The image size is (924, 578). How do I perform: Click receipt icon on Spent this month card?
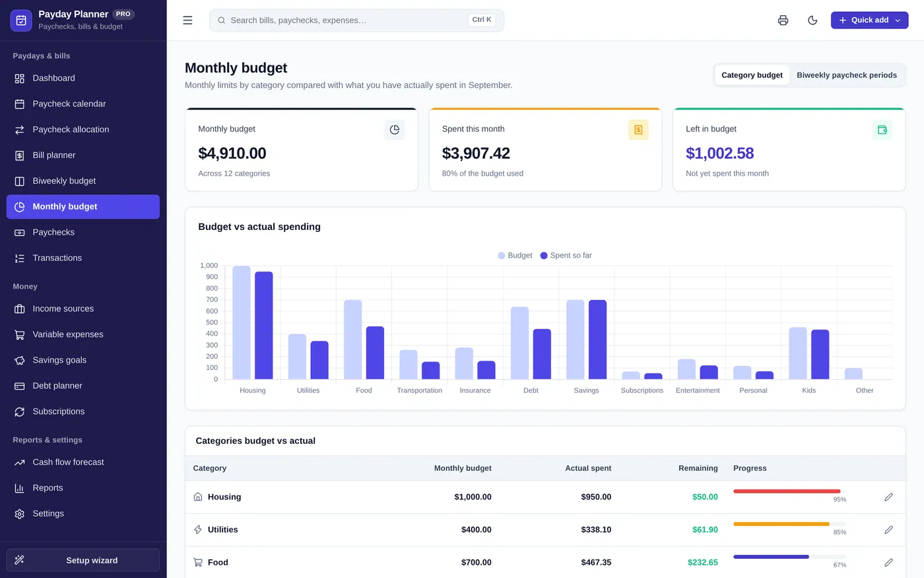coord(638,129)
